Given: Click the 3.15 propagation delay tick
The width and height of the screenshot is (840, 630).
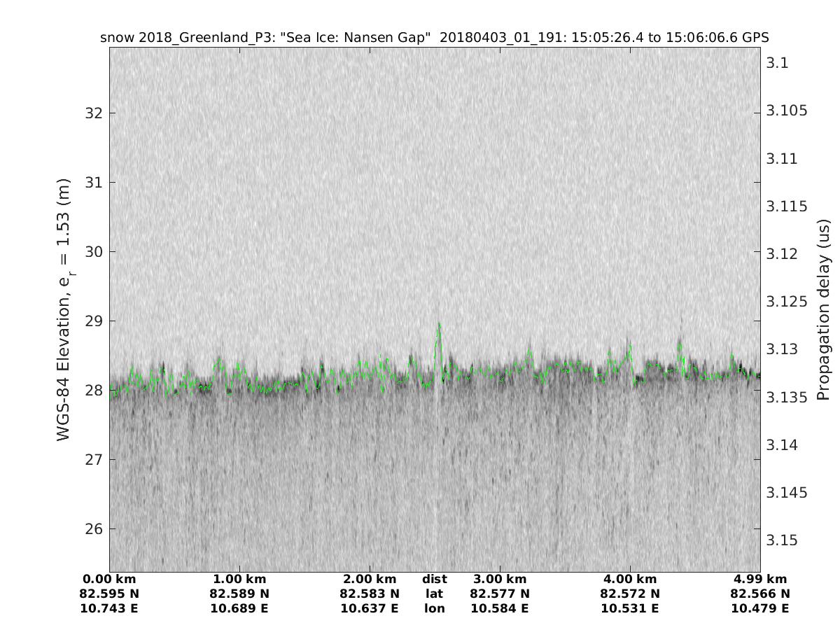Looking at the screenshot, I should (783, 540).
